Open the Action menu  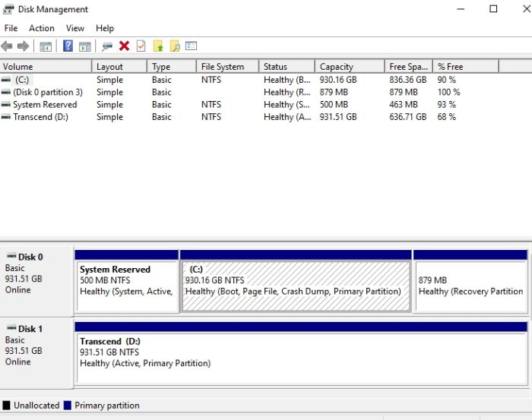coord(41,28)
